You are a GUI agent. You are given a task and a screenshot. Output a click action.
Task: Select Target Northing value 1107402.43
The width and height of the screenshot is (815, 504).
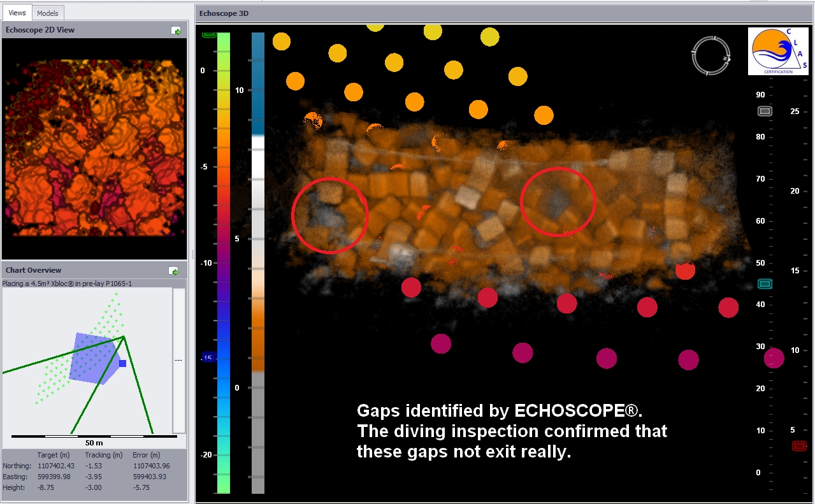[55, 466]
